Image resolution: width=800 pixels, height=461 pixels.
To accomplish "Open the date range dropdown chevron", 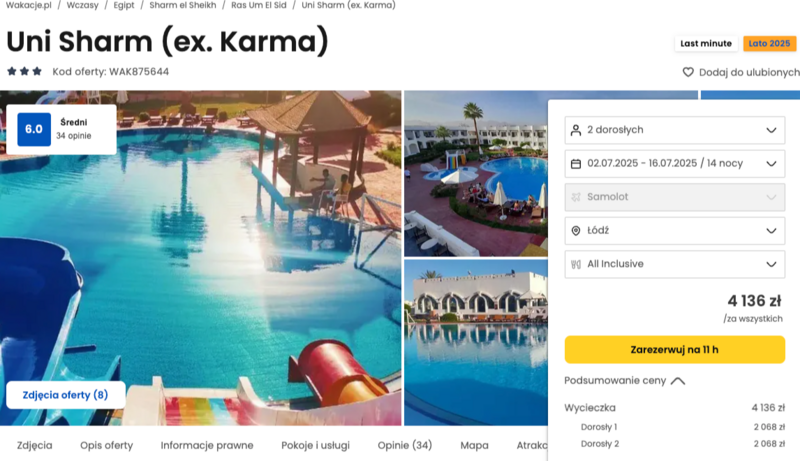I will [771, 164].
